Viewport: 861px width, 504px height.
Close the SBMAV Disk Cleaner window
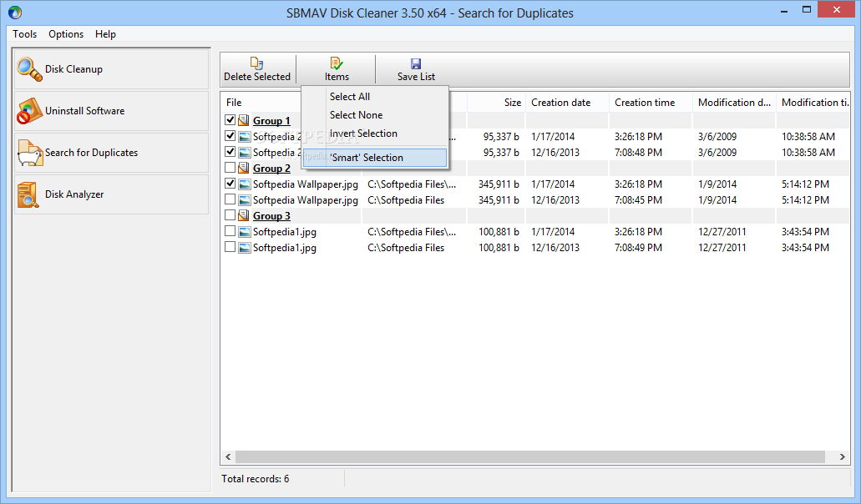point(837,10)
